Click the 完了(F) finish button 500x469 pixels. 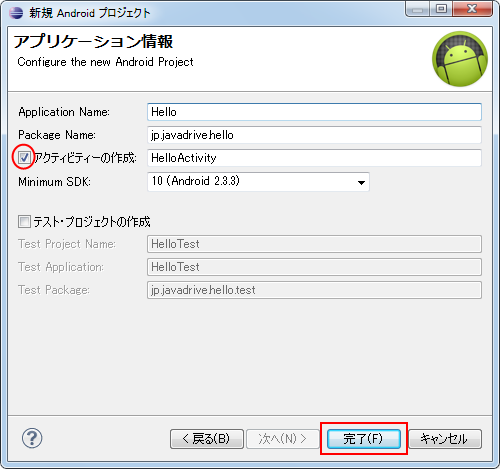364,439
